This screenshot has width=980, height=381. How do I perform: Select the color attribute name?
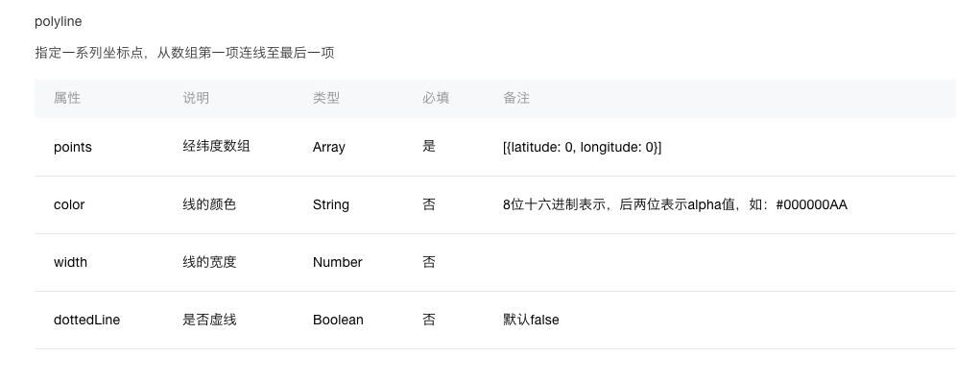(x=69, y=204)
